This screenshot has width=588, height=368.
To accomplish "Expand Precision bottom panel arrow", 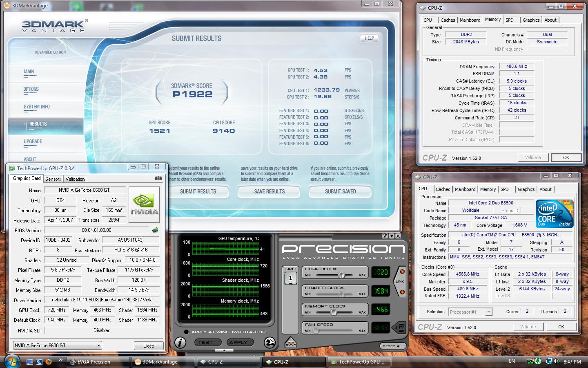I will (x=224, y=350).
